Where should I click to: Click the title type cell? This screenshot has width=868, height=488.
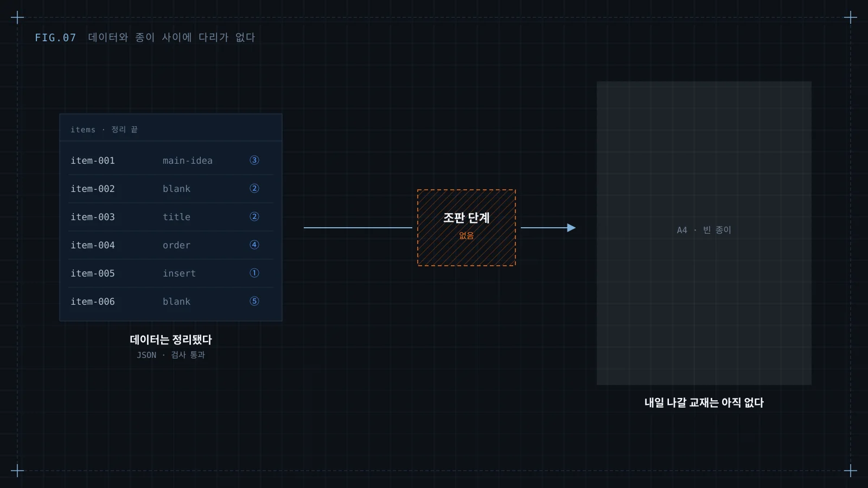tap(177, 217)
